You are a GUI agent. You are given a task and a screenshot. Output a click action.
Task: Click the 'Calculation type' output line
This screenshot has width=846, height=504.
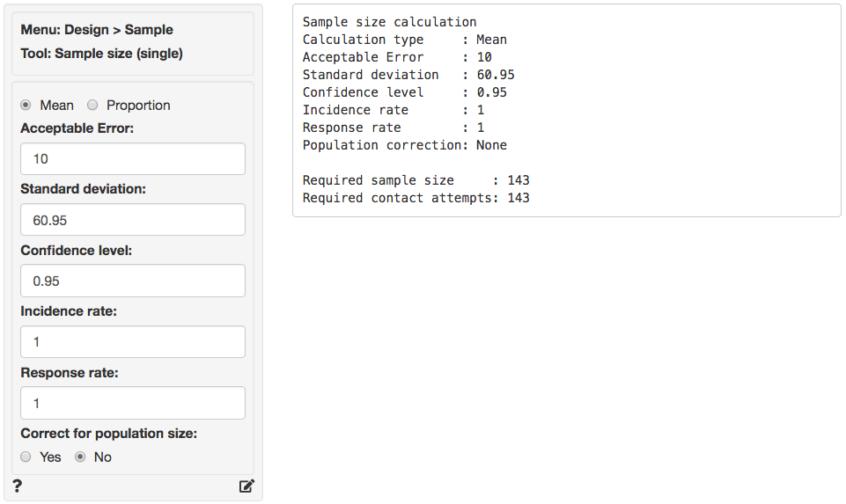pyautogui.click(x=405, y=40)
